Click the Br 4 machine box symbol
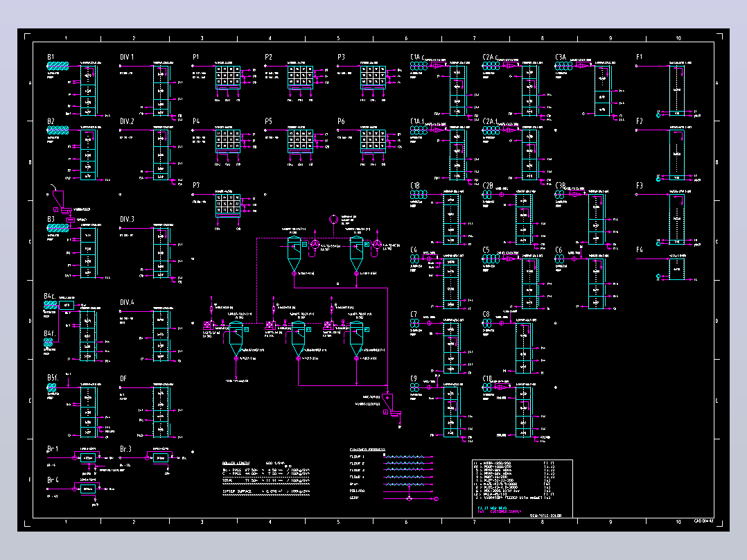The height and width of the screenshot is (560, 747). [x=88, y=489]
